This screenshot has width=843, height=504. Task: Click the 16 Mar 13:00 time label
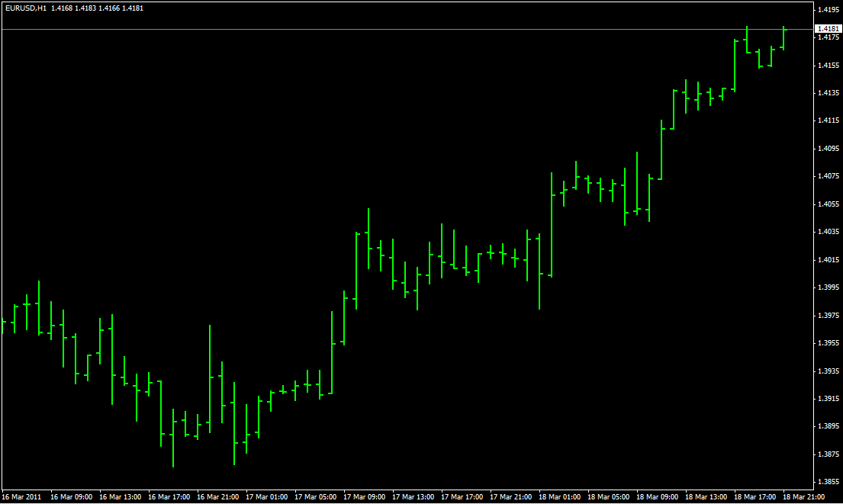121,497
